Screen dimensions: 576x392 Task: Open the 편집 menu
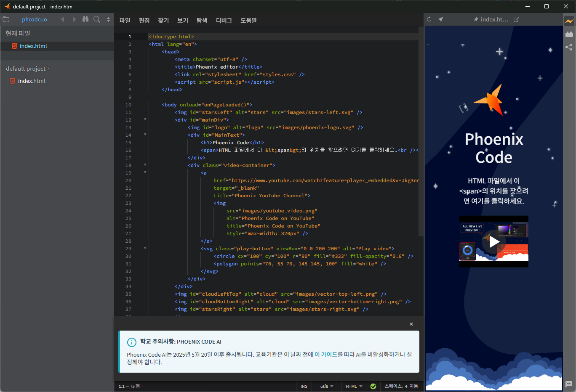click(x=144, y=20)
